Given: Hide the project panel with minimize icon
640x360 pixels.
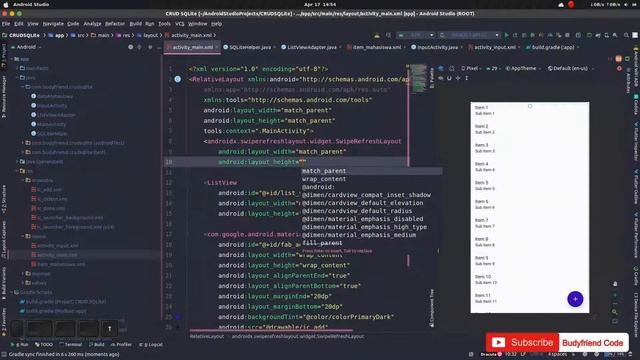Looking at the screenshot, I should 159,47.
